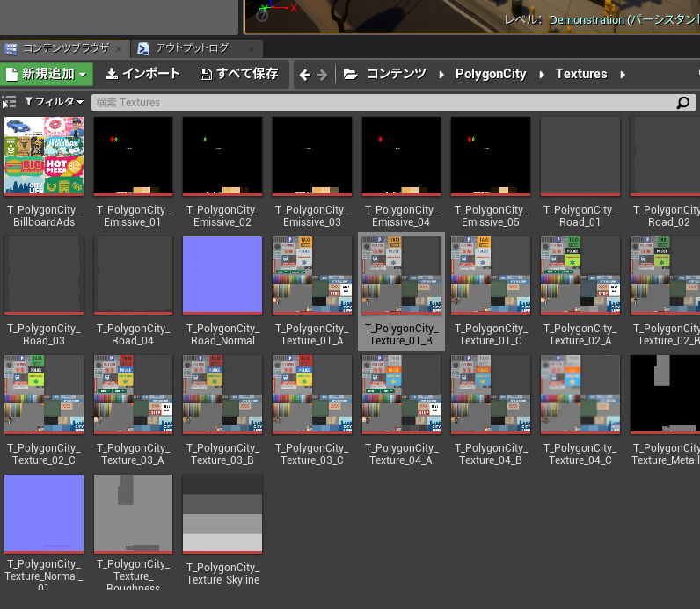Go to コンテンツ breadcrumb
Image resolution: width=700 pixels, height=609 pixels.
[397, 74]
